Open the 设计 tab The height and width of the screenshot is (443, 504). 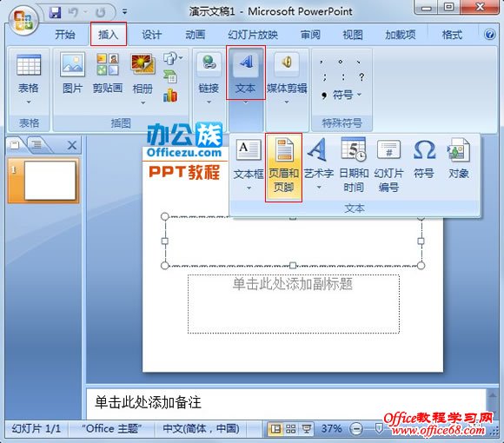tap(152, 35)
